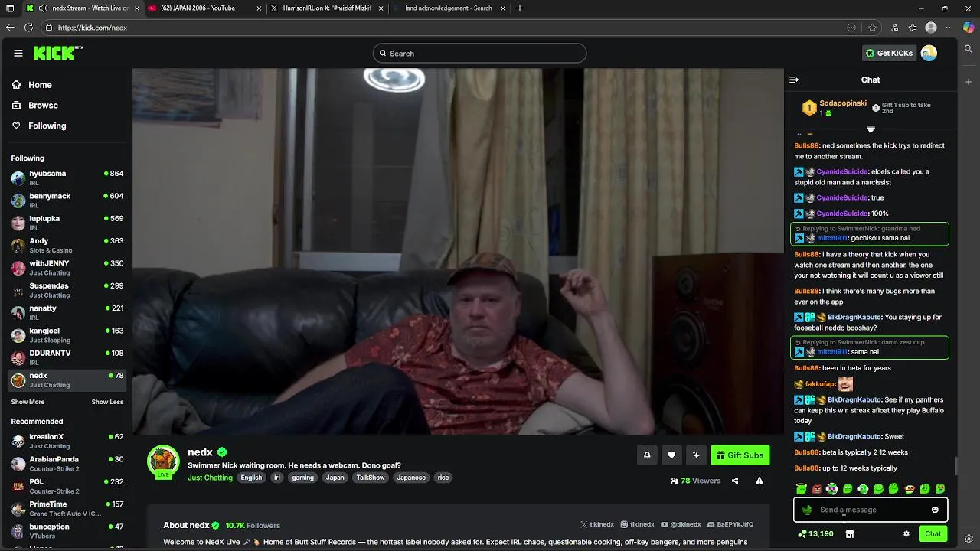Close the JAPAN 2006 YouTube tab
This screenshot has width=980, height=551.
tap(259, 8)
